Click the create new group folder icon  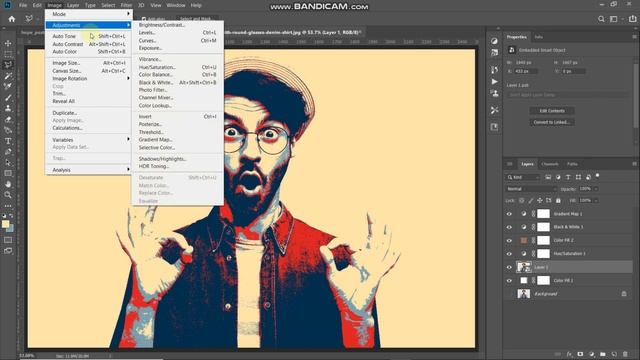[x=603, y=354]
